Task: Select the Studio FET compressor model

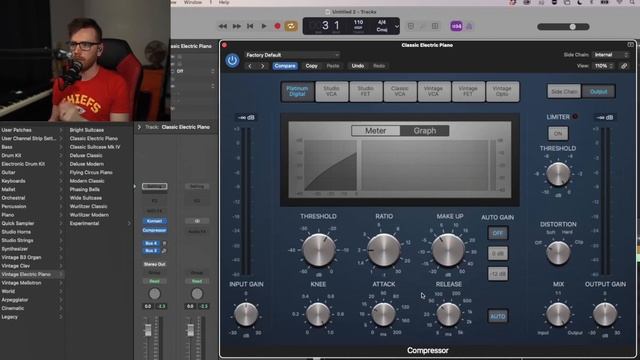Action: (x=365, y=91)
